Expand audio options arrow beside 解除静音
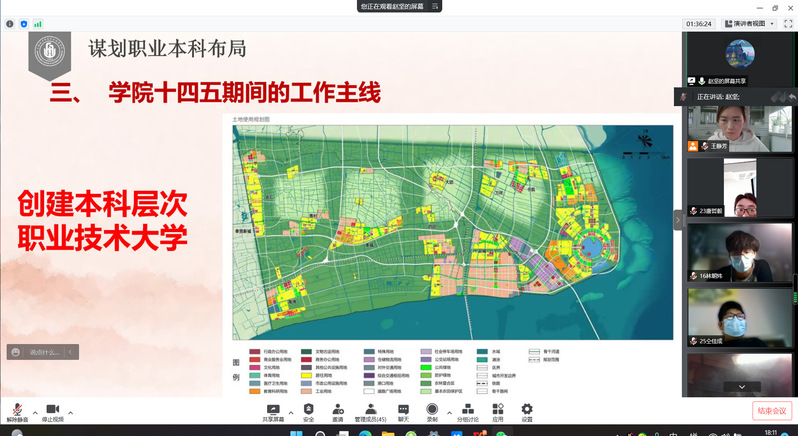This screenshot has width=798, height=436. [x=35, y=412]
